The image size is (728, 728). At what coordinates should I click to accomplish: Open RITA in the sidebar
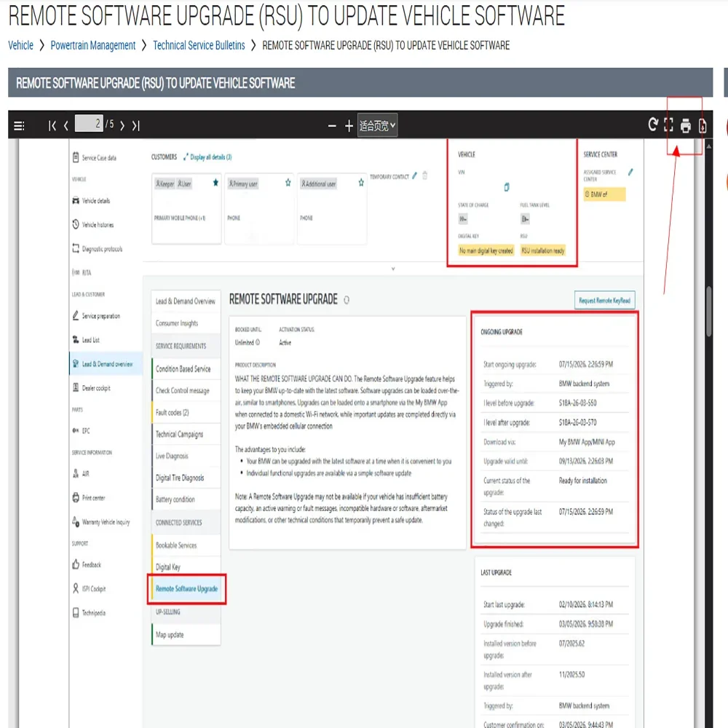(82, 272)
